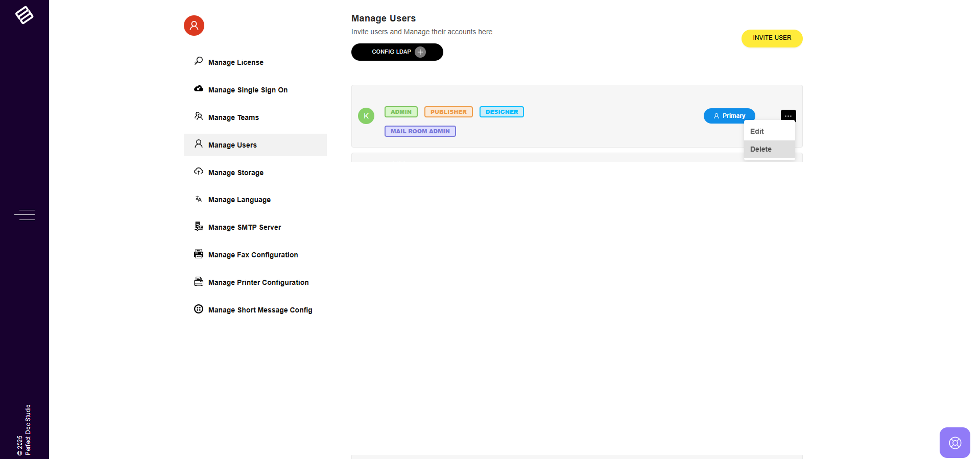
Task: Click the red user profile avatar
Action: (194, 26)
